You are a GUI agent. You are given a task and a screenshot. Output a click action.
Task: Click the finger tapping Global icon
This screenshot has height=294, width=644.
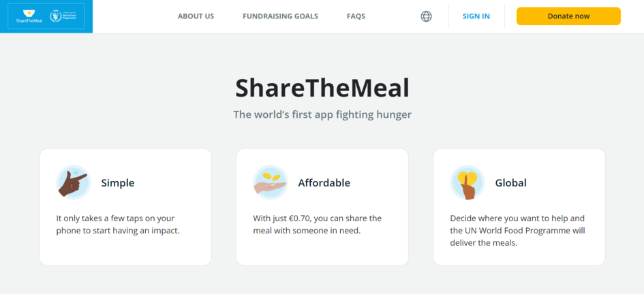click(x=467, y=182)
